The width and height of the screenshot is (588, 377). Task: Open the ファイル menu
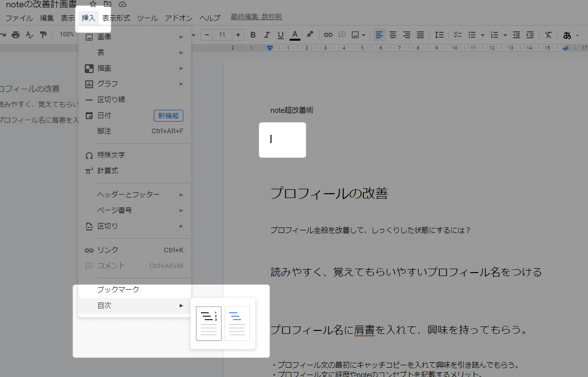[x=19, y=18]
